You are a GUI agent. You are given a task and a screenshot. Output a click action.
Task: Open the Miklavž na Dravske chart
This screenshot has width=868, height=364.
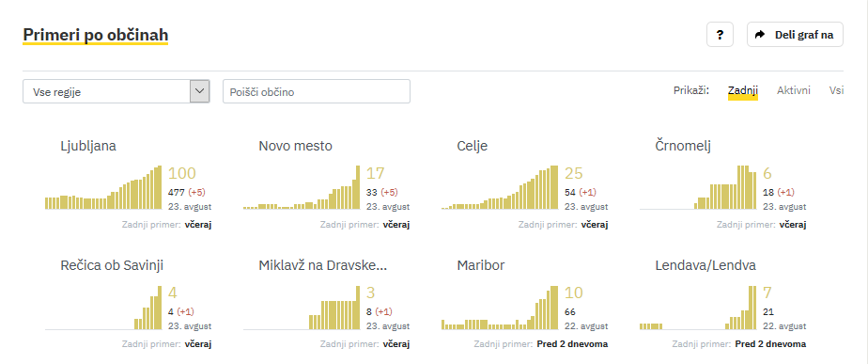point(302,308)
